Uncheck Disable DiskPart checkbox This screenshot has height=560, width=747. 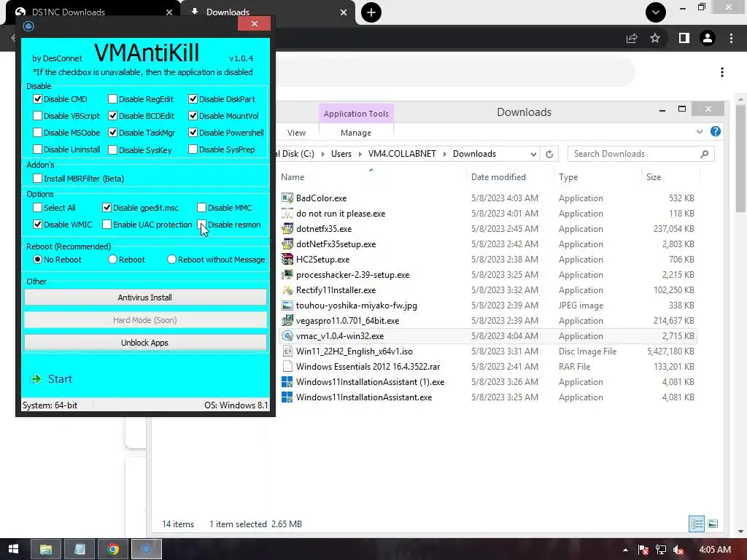tap(193, 99)
